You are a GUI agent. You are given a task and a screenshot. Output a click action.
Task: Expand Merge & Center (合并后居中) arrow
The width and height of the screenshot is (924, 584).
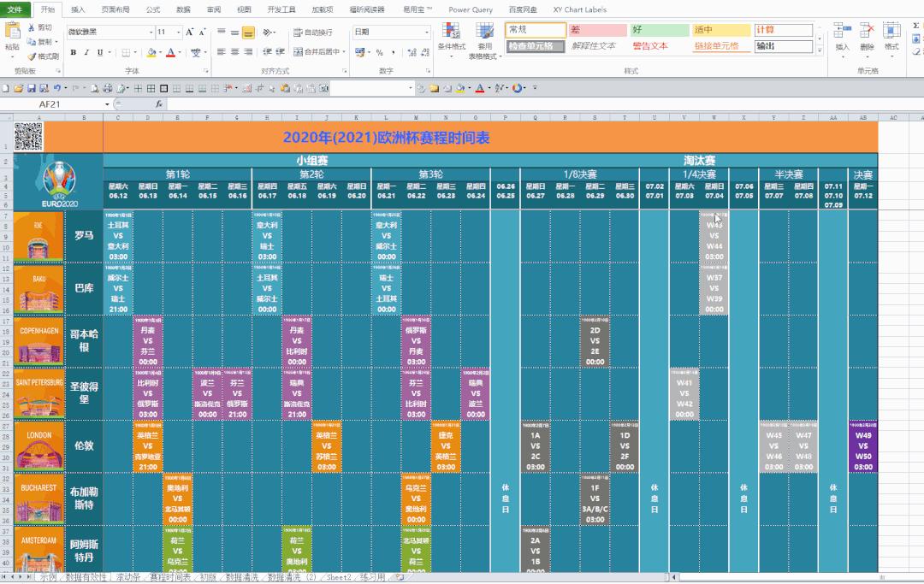[x=344, y=52]
